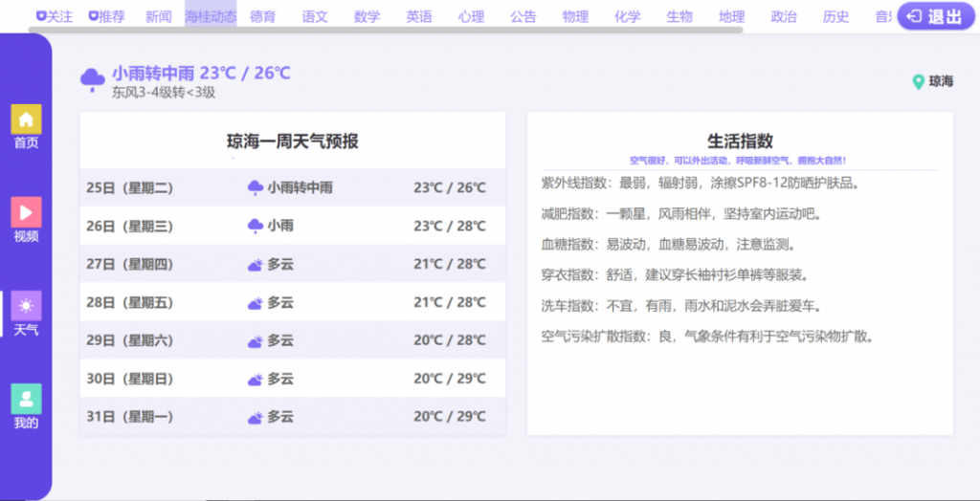
Task: Click the horizontal scrollbar under the top tabs
Action: (x=386, y=30)
